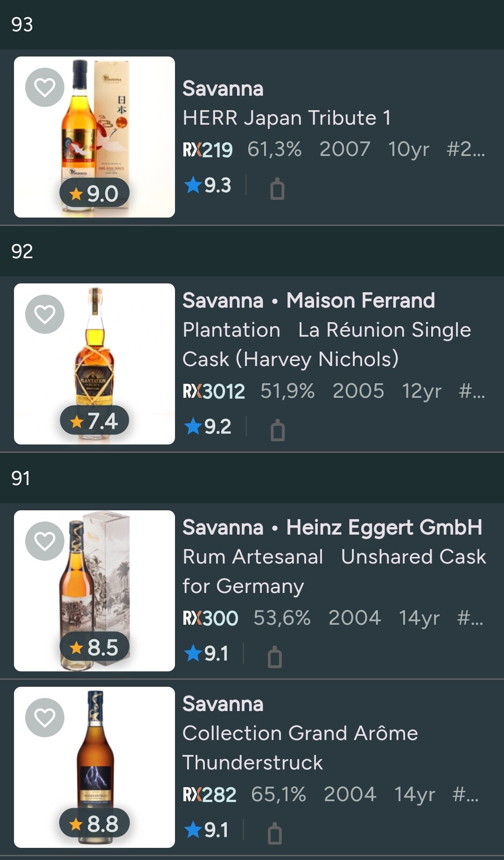Tap bottle icon for Plantation La Réunion
The height and width of the screenshot is (860, 504).
277,430
